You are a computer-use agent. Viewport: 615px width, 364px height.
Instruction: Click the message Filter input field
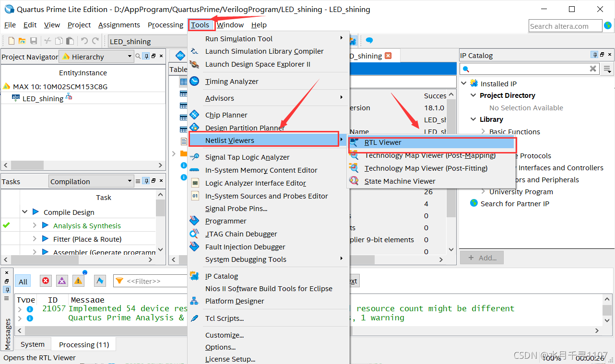tap(151, 281)
